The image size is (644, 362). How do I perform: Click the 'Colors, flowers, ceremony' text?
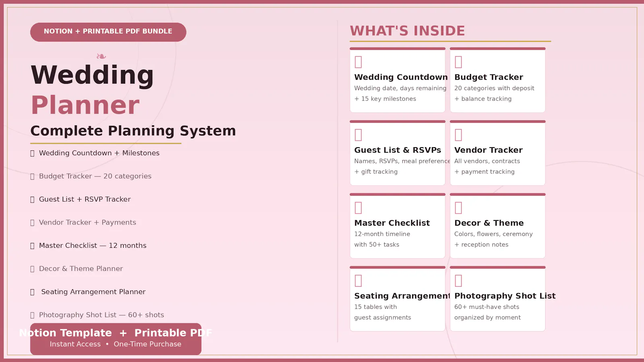click(x=493, y=234)
